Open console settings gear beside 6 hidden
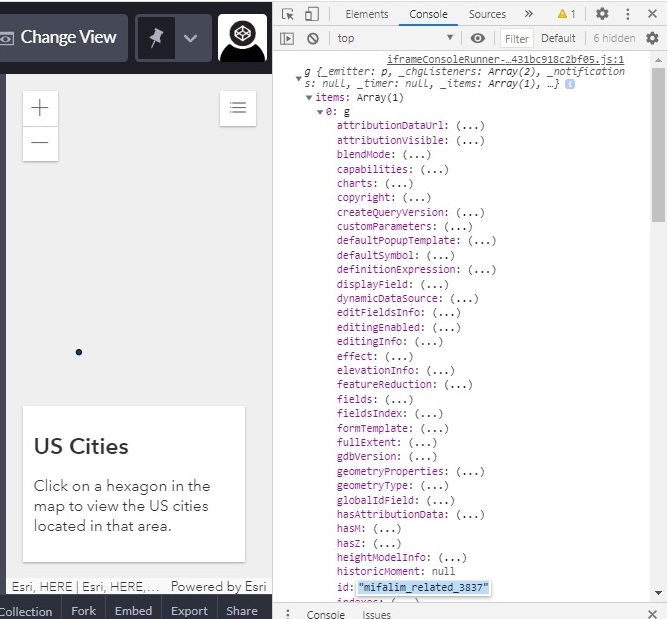 click(652, 38)
